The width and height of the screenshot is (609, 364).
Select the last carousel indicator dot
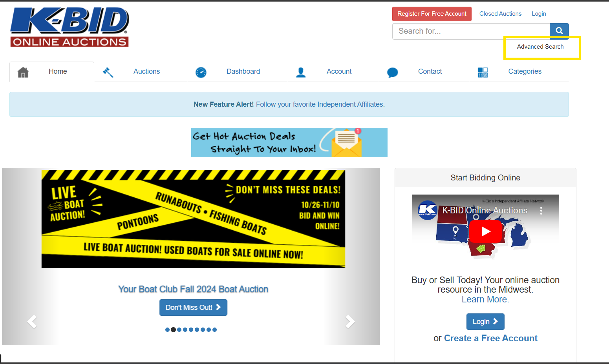(215, 330)
